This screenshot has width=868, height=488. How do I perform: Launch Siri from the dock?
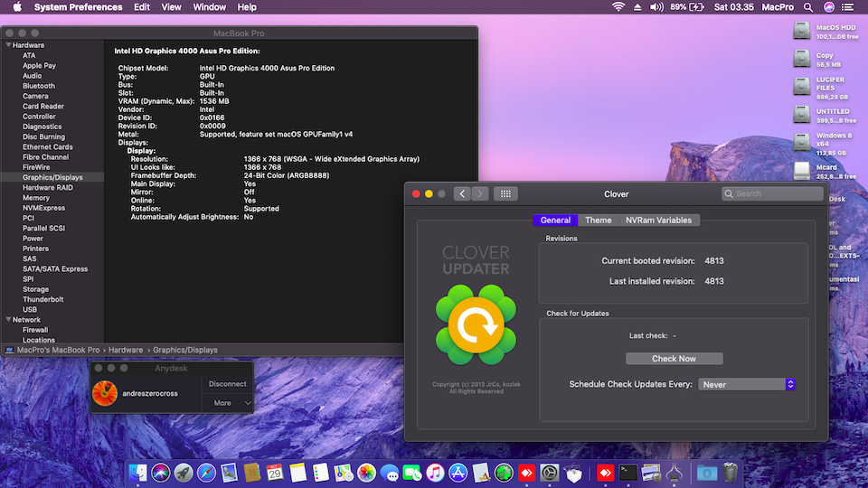point(161,473)
